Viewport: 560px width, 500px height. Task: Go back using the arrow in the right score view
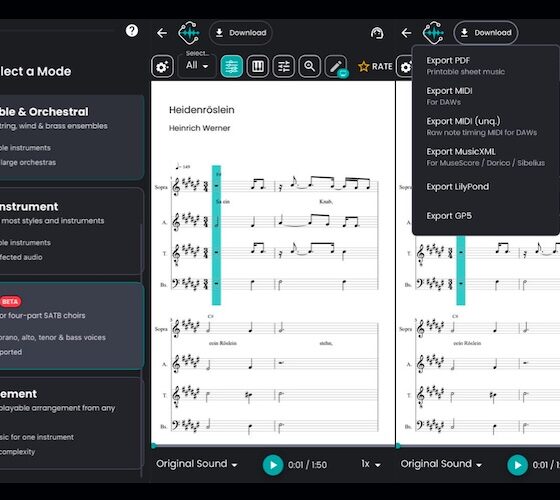406,33
